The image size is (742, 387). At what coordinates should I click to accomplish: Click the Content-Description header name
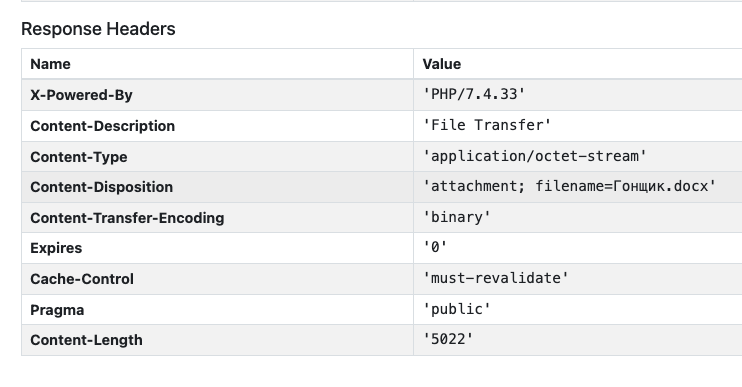(x=103, y=126)
